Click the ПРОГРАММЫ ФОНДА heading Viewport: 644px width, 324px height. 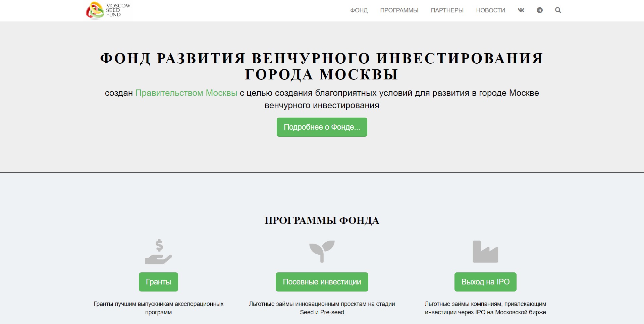322,220
